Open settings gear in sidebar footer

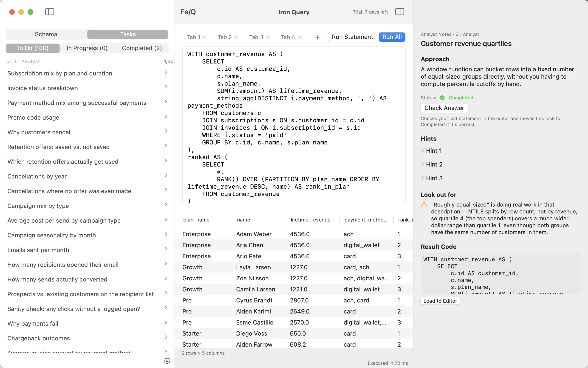167,360
